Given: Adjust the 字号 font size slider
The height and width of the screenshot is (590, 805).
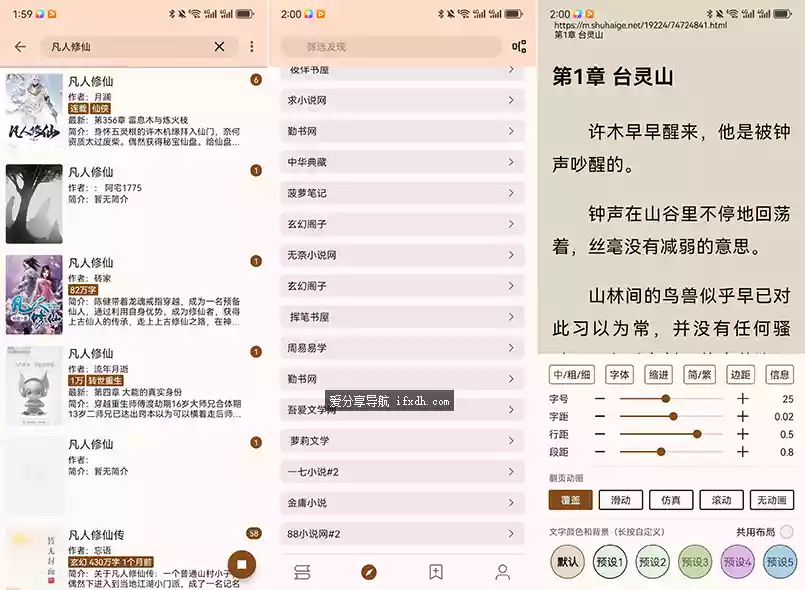Looking at the screenshot, I should click(x=664, y=398).
